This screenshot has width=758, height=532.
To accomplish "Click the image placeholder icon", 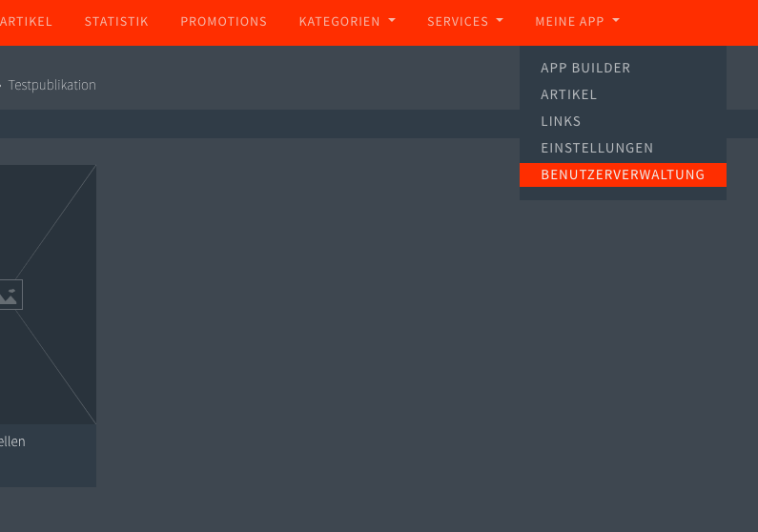I will tap(10, 295).
